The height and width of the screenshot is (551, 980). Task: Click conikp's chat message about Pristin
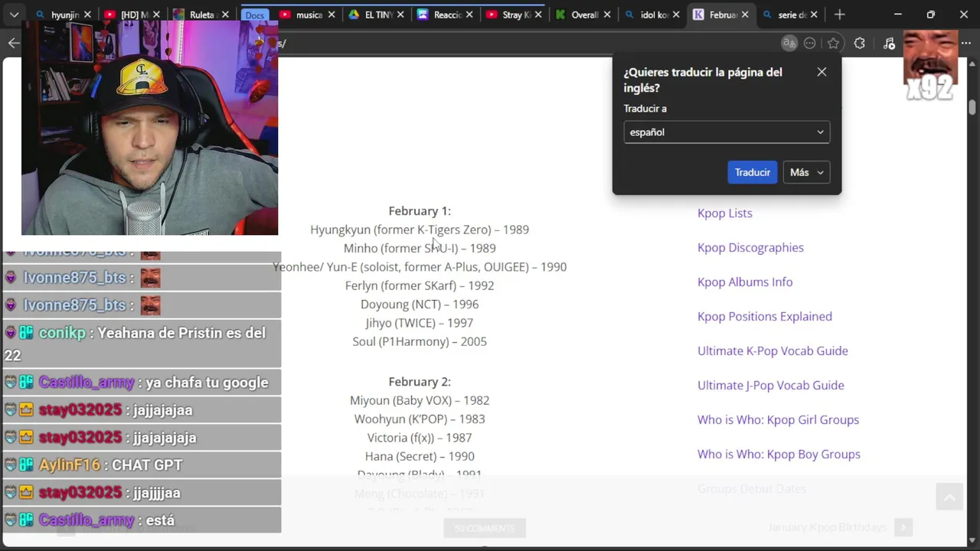(142, 344)
